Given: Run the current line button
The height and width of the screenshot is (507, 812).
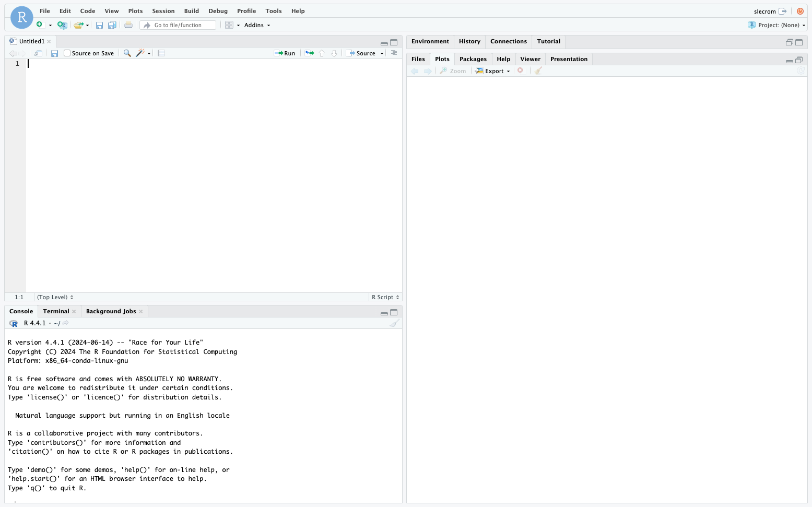Looking at the screenshot, I should click(x=285, y=53).
